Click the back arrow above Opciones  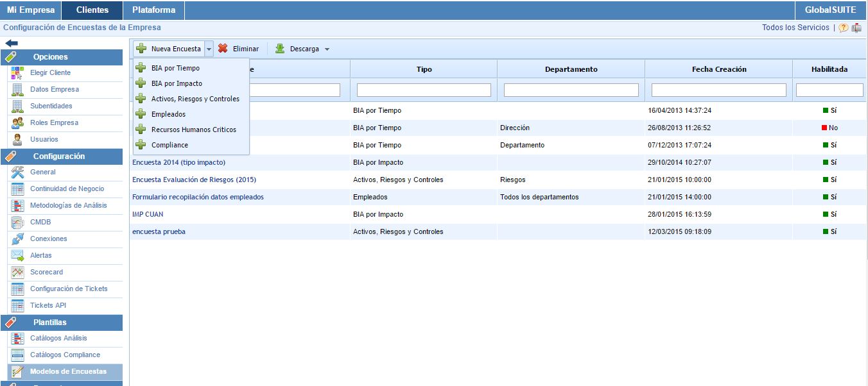tap(12, 43)
